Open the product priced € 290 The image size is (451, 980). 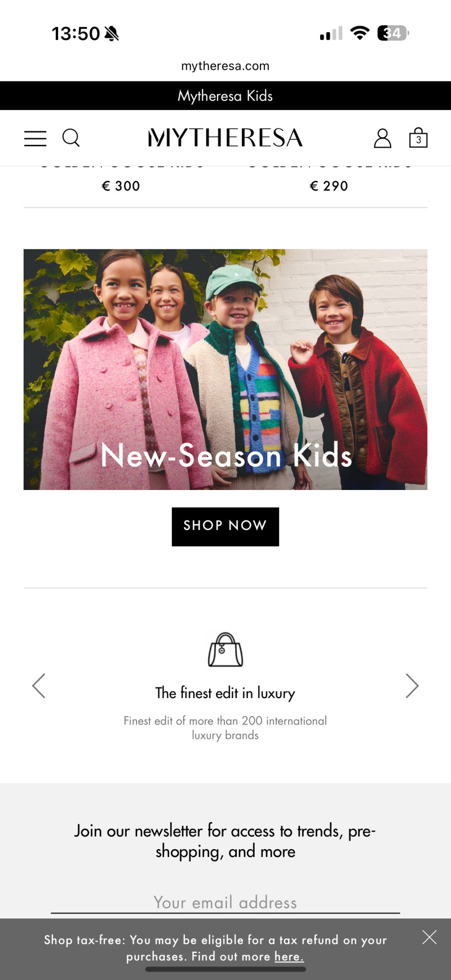click(x=329, y=186)
